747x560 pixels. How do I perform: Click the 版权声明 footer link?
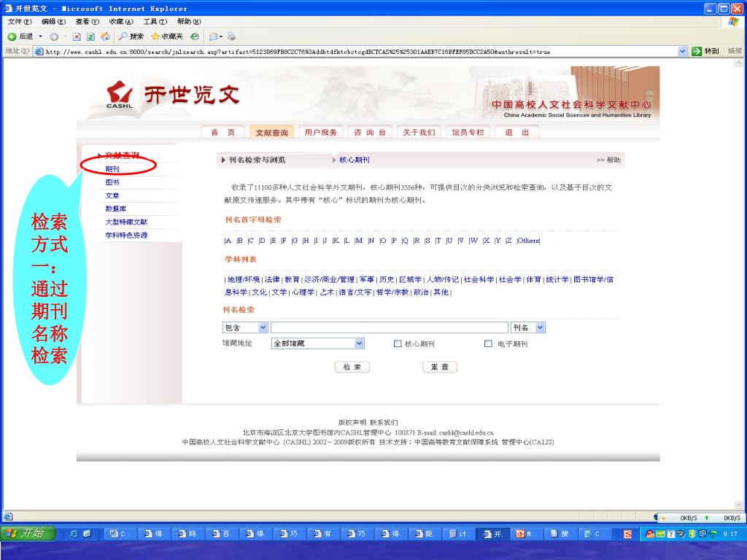[352, 422]
